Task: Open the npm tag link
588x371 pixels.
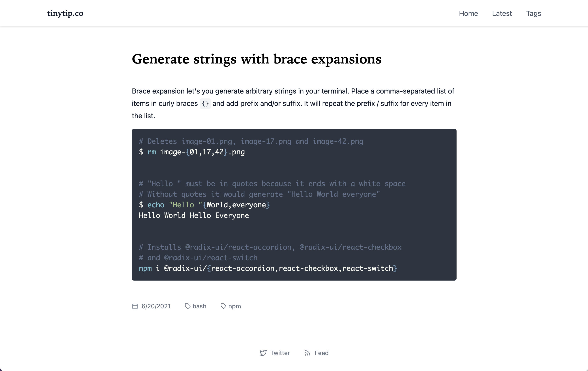Action: click(x=234, y=306)
